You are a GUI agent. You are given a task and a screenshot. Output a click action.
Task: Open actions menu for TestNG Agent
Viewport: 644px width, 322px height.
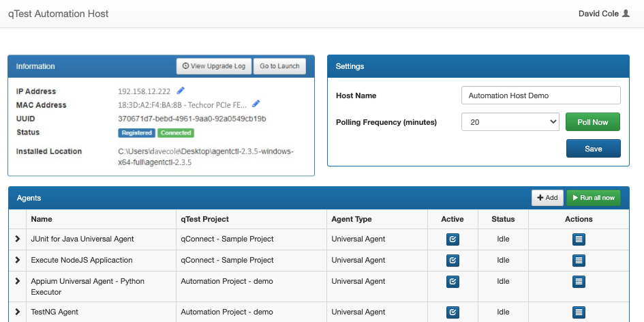[579, 312]
